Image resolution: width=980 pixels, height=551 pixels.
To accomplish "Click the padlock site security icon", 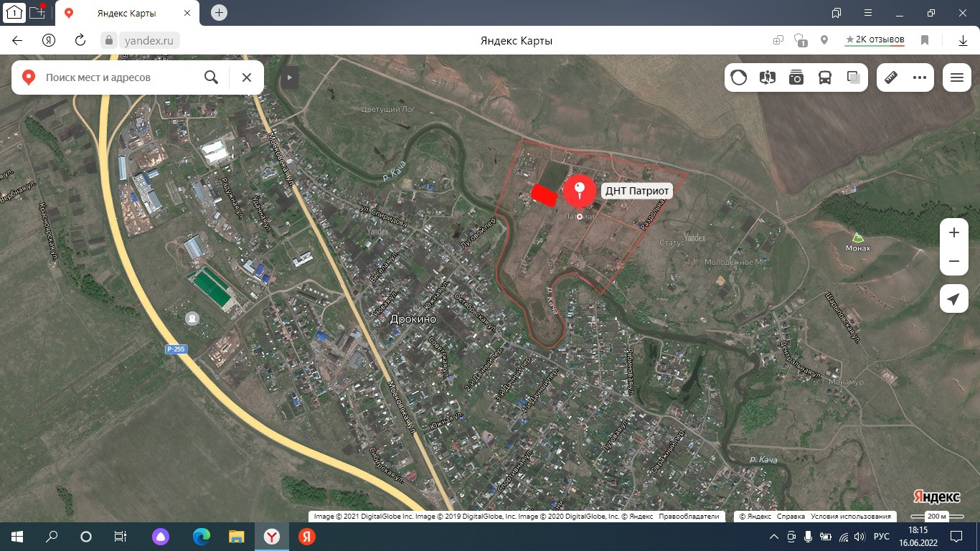I will coord(110,41).
